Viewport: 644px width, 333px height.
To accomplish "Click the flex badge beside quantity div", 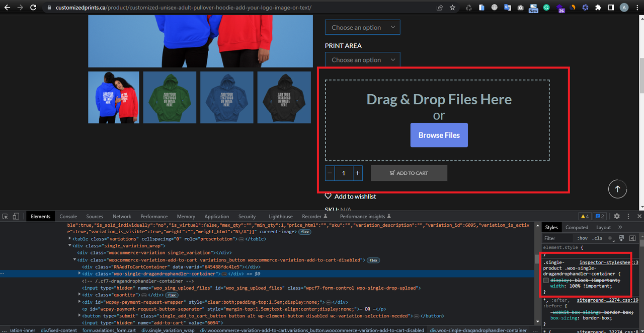I will (x=172, y=295).
